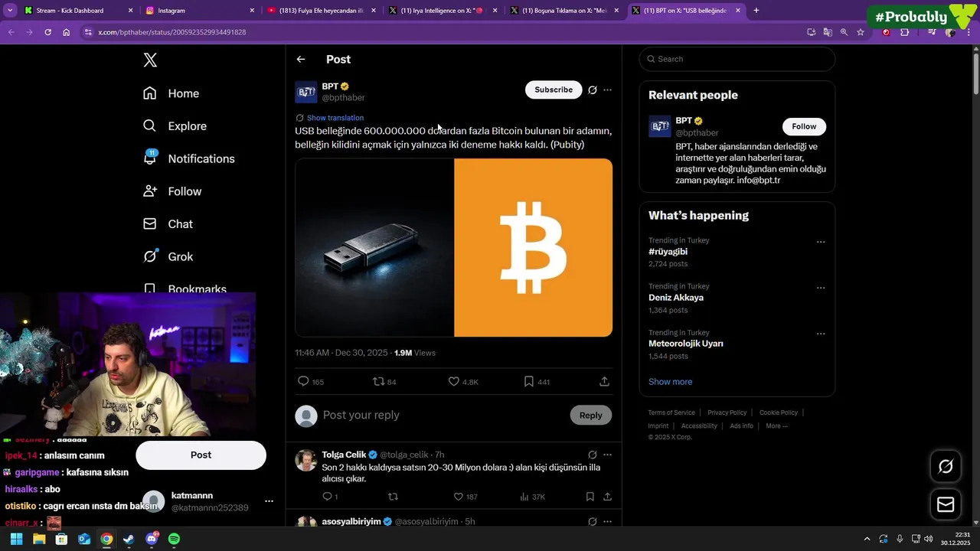Repost the BPT Bitcoin post
This screenshot has height=551, width=980.
[x=378, y=381]
